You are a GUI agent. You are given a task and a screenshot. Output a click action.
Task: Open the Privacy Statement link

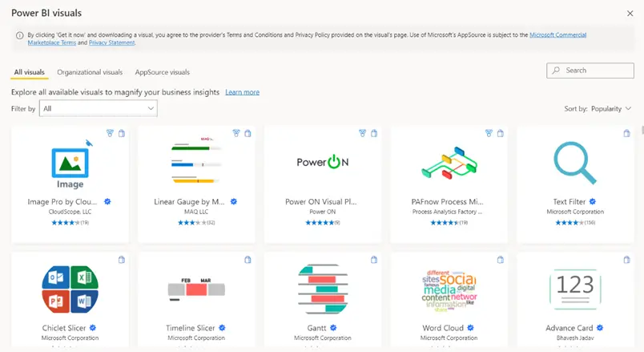point(111,42)
